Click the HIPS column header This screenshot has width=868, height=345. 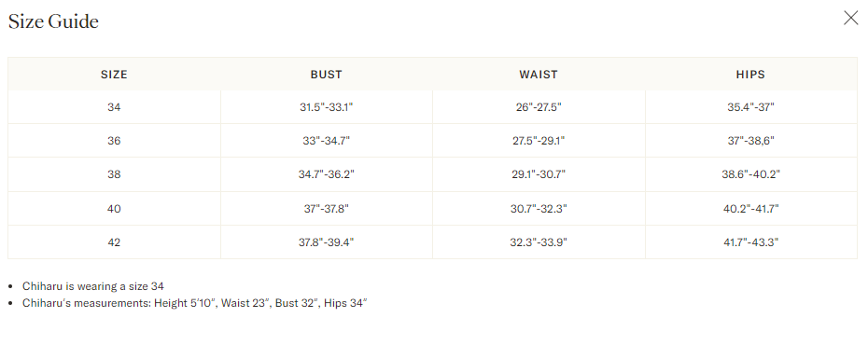pyautogui.click(x=750, y=75)
